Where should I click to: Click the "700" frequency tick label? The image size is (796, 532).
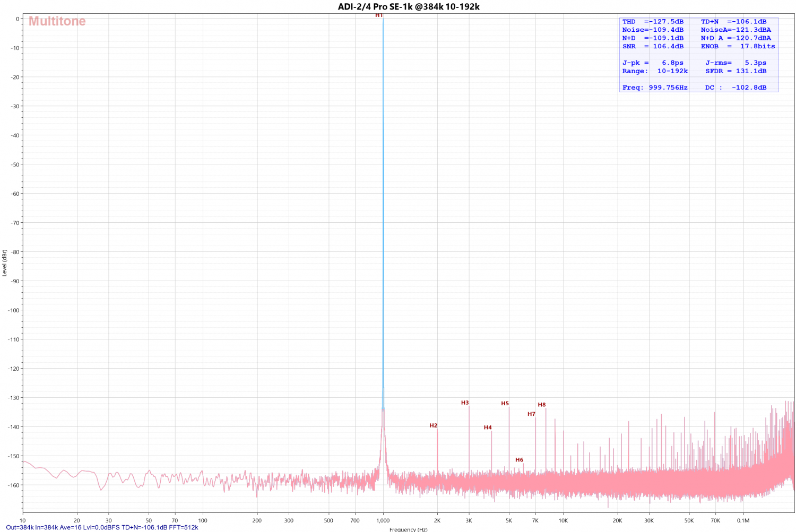pos(355,520)
